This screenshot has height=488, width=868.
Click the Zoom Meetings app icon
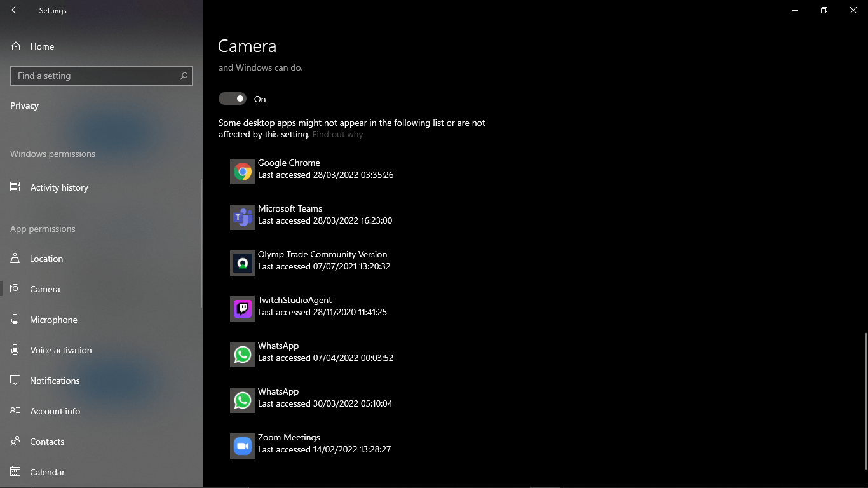pos(243,446)
